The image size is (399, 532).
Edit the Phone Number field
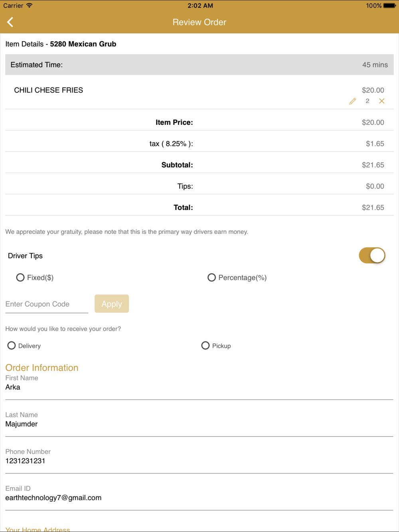pyautogui.click(x=199, y=461)
